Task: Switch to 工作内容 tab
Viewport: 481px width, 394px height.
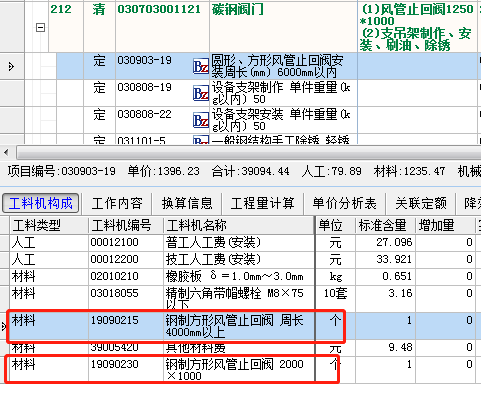Action: 117,203
